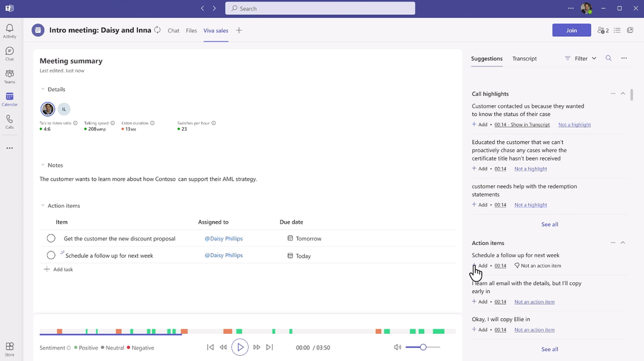Open Calls in left sidebar
The image size is (644, 361).
pyautogui.click(x=10, y=122)
